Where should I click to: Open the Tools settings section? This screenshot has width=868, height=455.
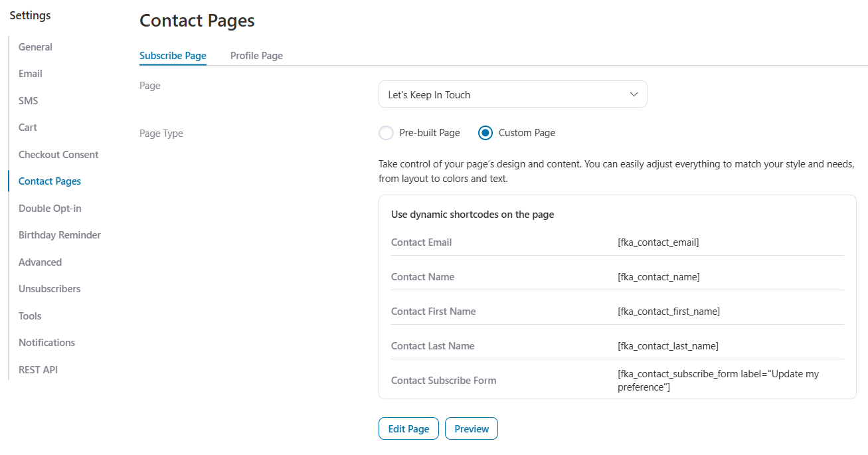(29, 316)
